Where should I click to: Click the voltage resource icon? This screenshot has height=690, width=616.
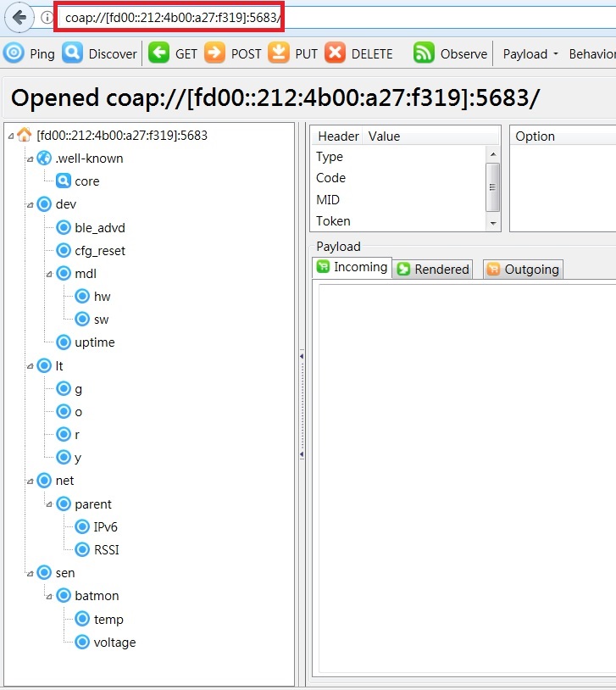[x=82, y=642]
